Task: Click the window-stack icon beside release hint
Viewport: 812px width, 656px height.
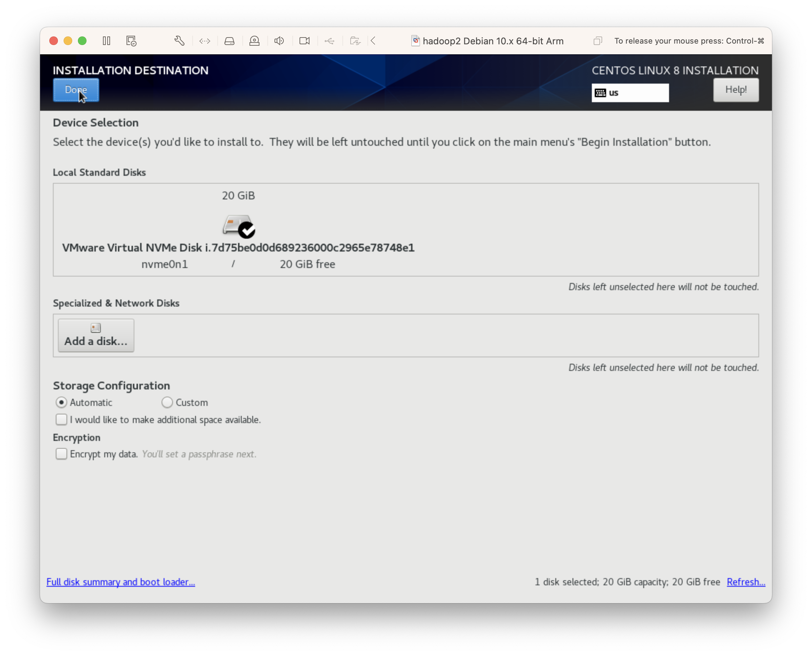Action: [x=598, y=41]
